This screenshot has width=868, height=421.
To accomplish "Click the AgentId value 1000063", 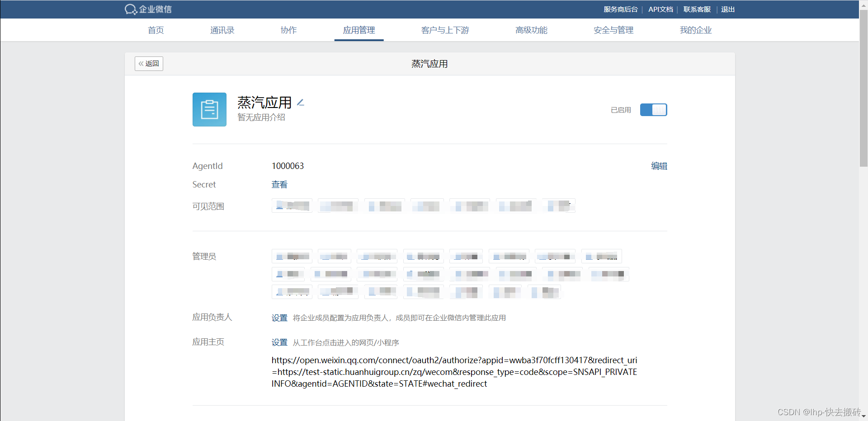I will (288, 166).
